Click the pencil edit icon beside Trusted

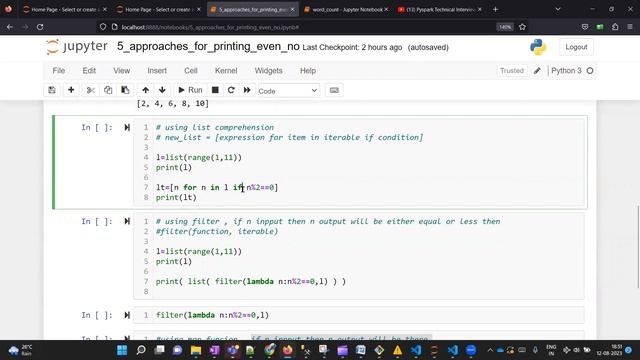click(x=537, y=71)
